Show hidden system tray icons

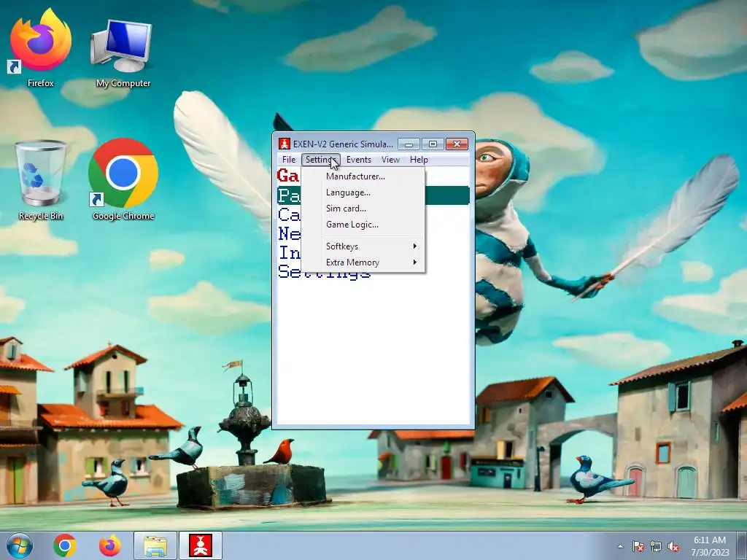pyautogui.click(x=620, y=546)
